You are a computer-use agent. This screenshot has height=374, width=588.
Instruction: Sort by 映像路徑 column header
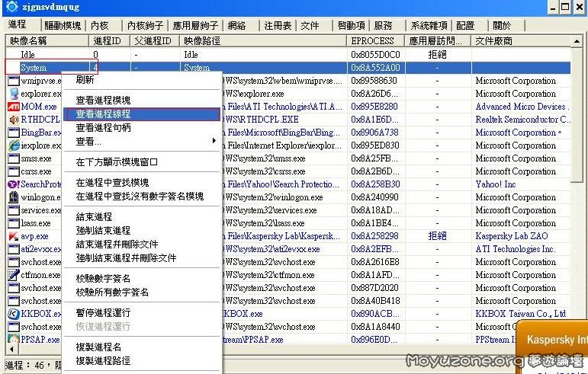pyautogui.click(x=263, y=41)
